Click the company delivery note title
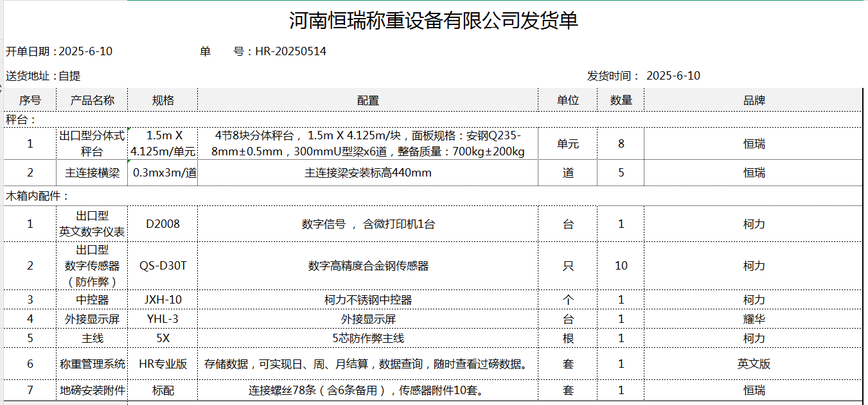This screenshot has width=868, height=405. point(434,21)
